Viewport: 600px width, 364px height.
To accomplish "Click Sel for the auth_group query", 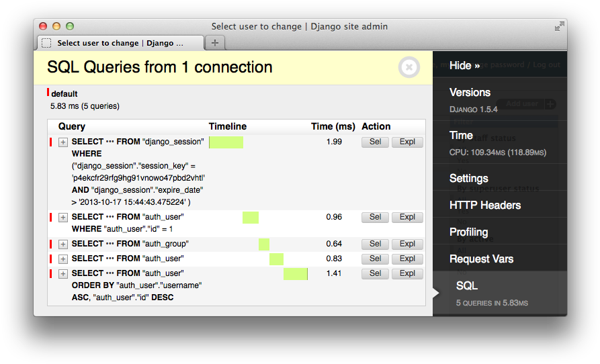I will (x=375, y=244).
